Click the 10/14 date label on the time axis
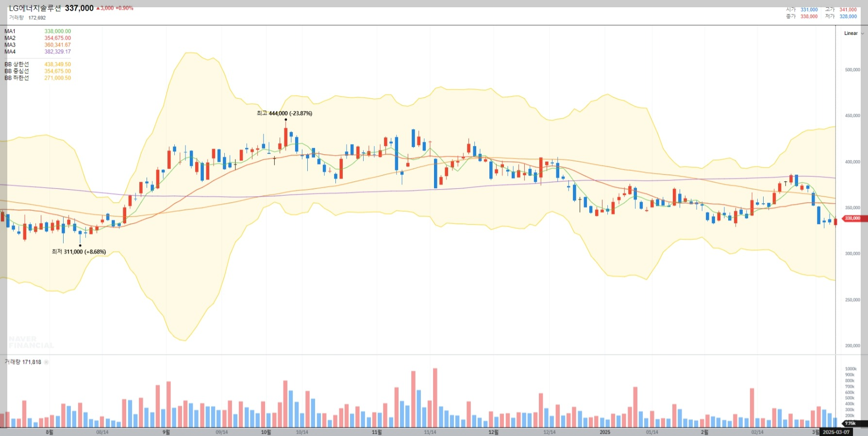868x436 pixels. point(302,432)
